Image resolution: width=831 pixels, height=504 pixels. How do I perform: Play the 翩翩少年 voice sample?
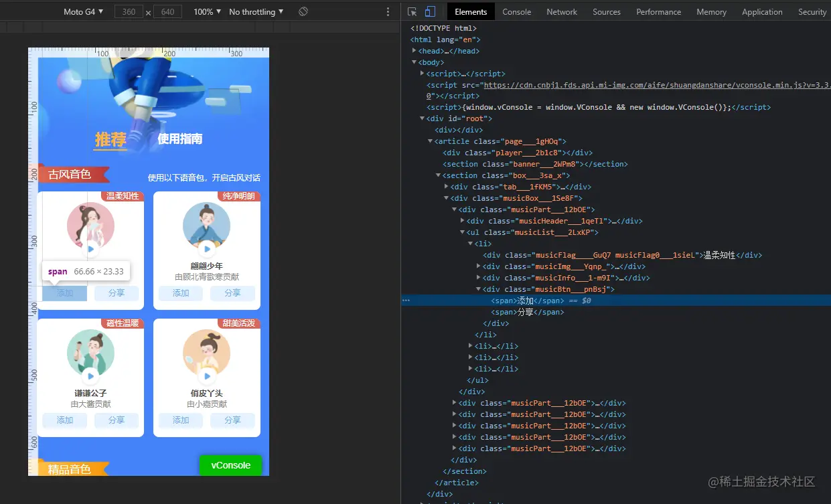tap(207, 249)
